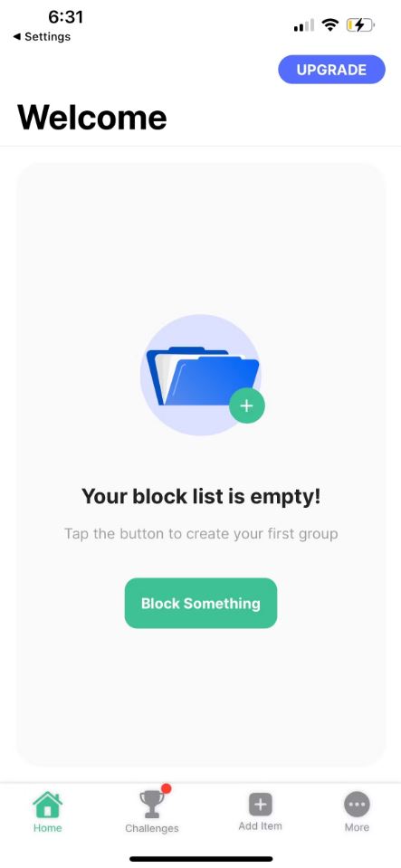
Task: Tap the Add Item plus icon
Action: click(260, 805)
